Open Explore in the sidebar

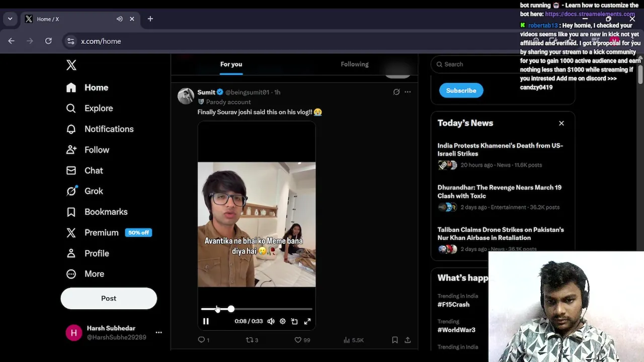pyautogui.click(x=90, y=108)
